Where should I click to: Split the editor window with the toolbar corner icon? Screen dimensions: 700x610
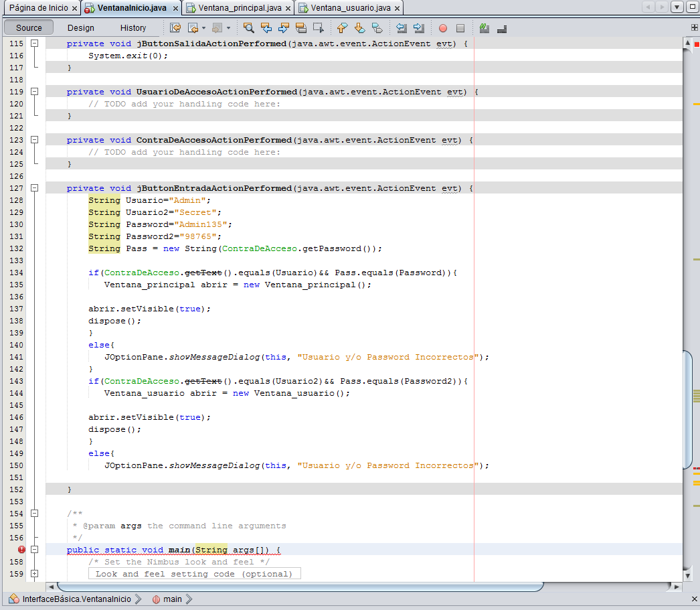694,27
